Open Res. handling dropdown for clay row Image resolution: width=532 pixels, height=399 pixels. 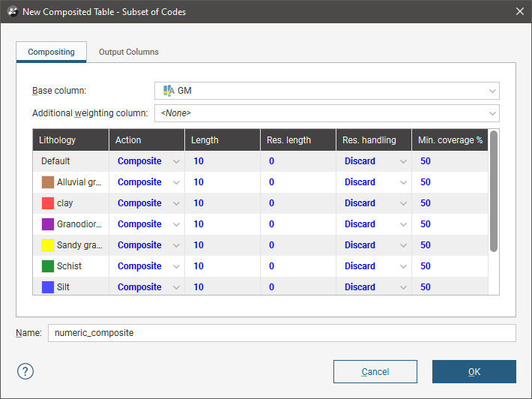[403, 203]
